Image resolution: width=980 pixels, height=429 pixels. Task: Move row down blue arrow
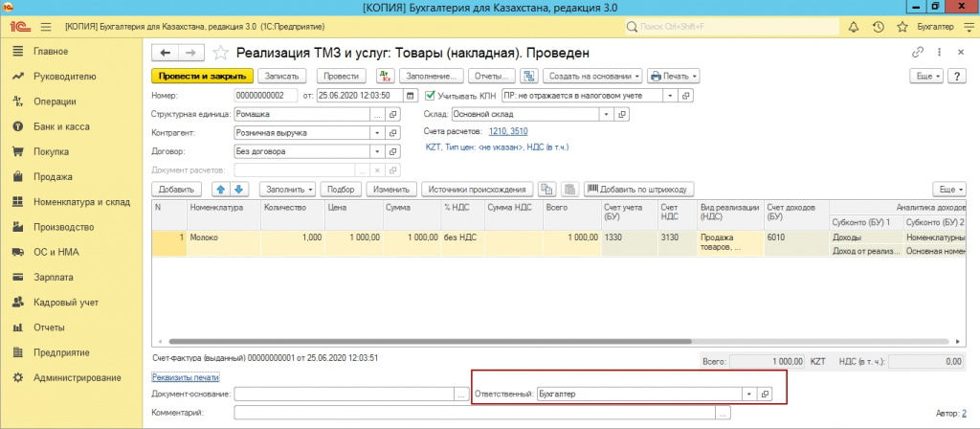237,189
